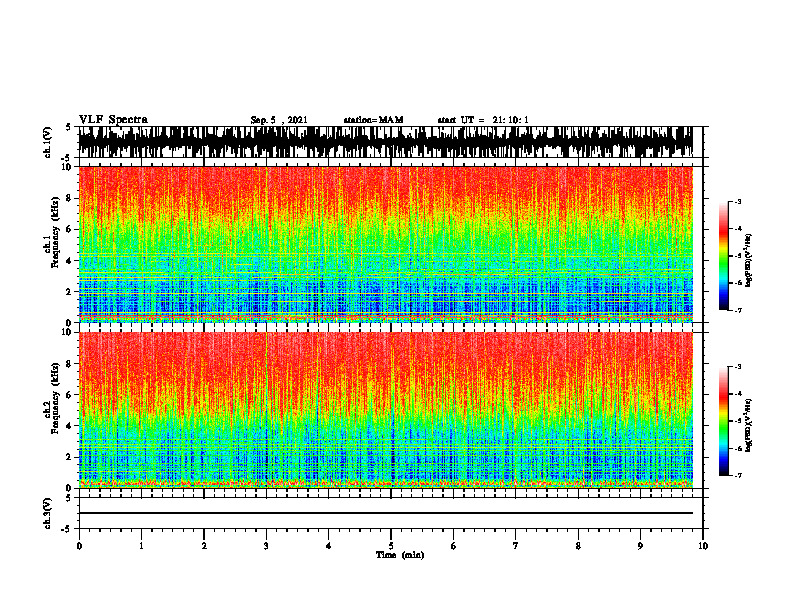The width and height of the screenshot is (792, 612).
Task: Click the ch.2 spectrogram color scale bar
Action: coord(723,421)
